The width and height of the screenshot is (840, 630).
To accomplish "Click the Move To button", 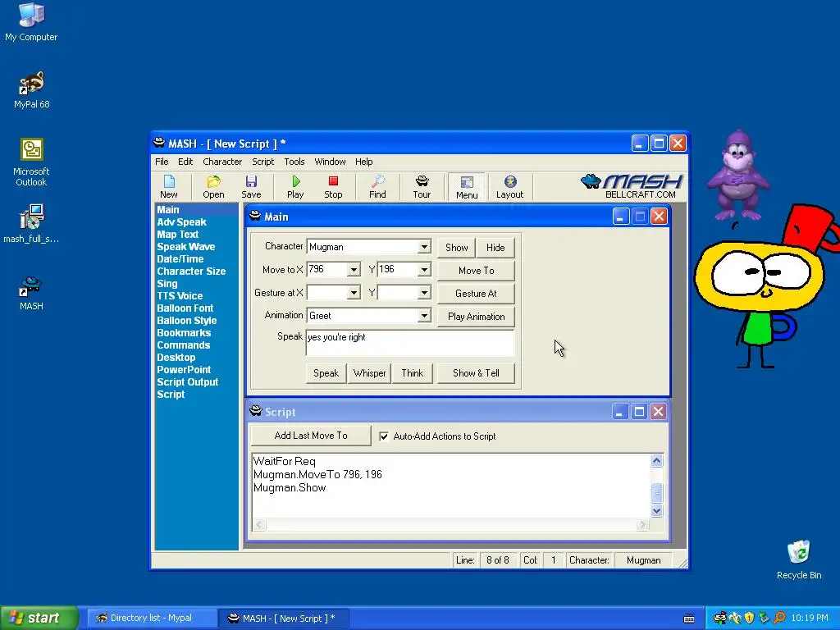I will tap(477, 271).
